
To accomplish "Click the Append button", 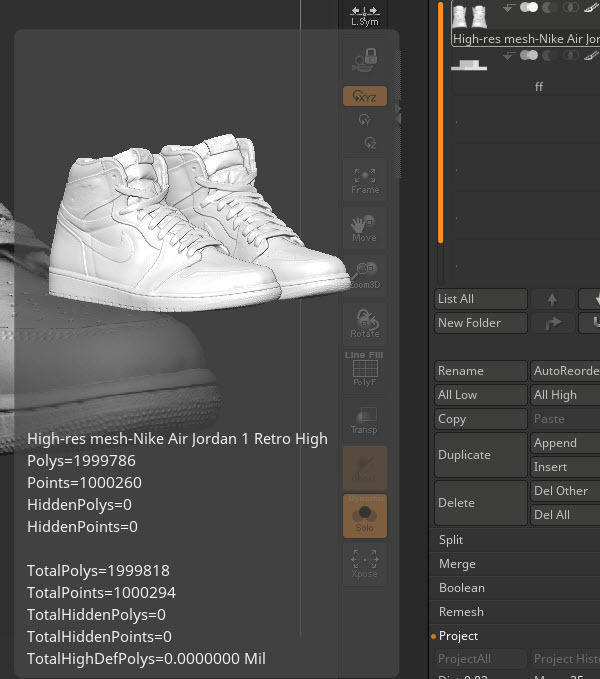I will point(565,443).
